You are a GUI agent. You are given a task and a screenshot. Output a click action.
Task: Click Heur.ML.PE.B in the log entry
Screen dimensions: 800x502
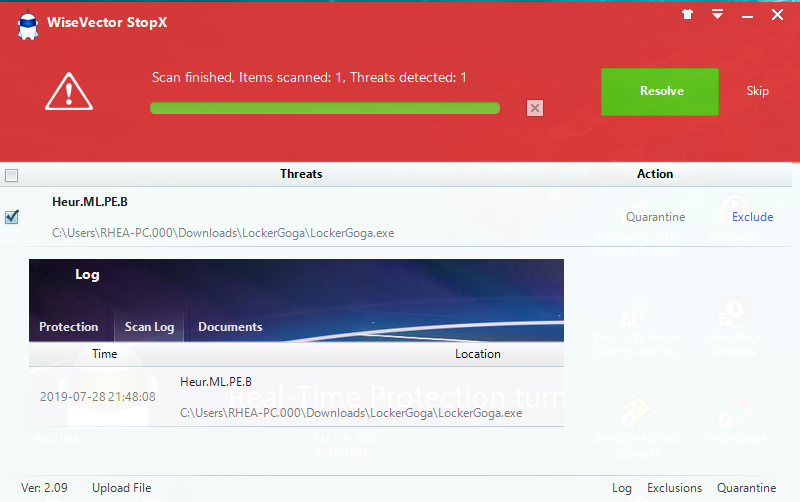(216, 382)
